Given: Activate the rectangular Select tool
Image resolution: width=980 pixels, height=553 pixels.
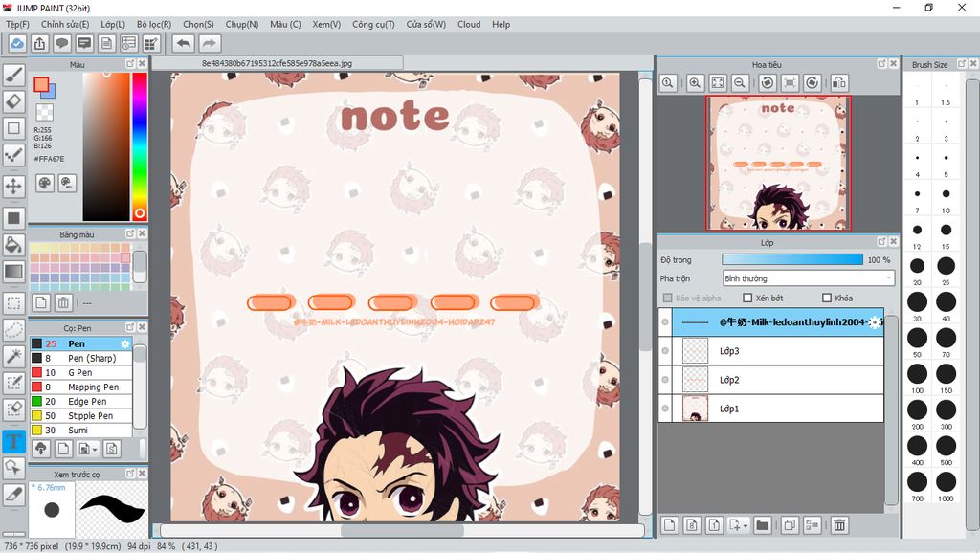Looking at the screenshot, I should pos(13,303).
